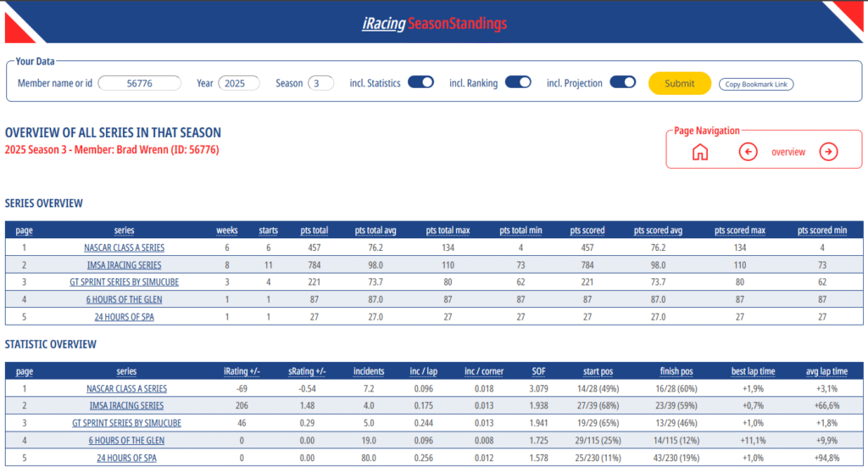Open the iRacing SeasonStandings header link
The height and width of the screenshot is (473, 868).
(x=435, y=23)
